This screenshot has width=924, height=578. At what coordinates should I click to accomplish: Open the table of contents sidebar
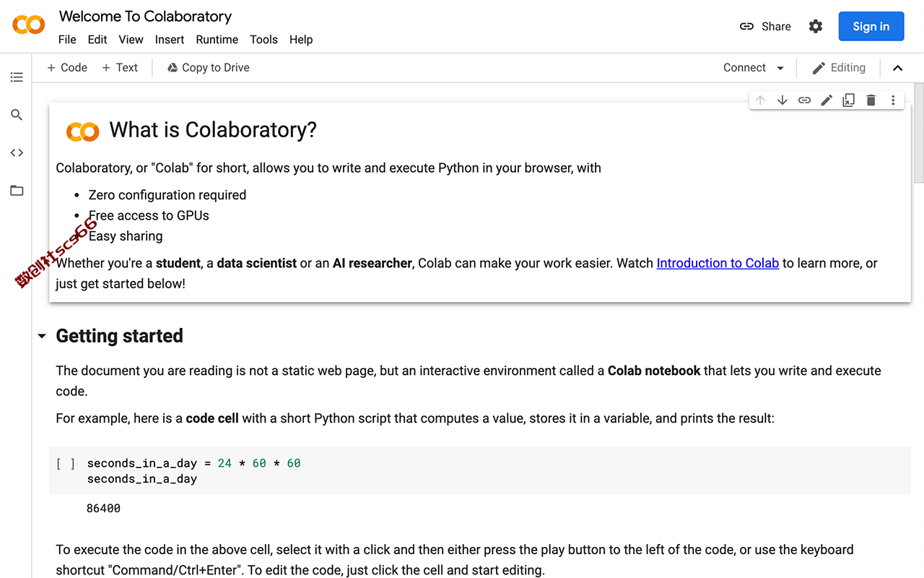(x=17, y=77)
